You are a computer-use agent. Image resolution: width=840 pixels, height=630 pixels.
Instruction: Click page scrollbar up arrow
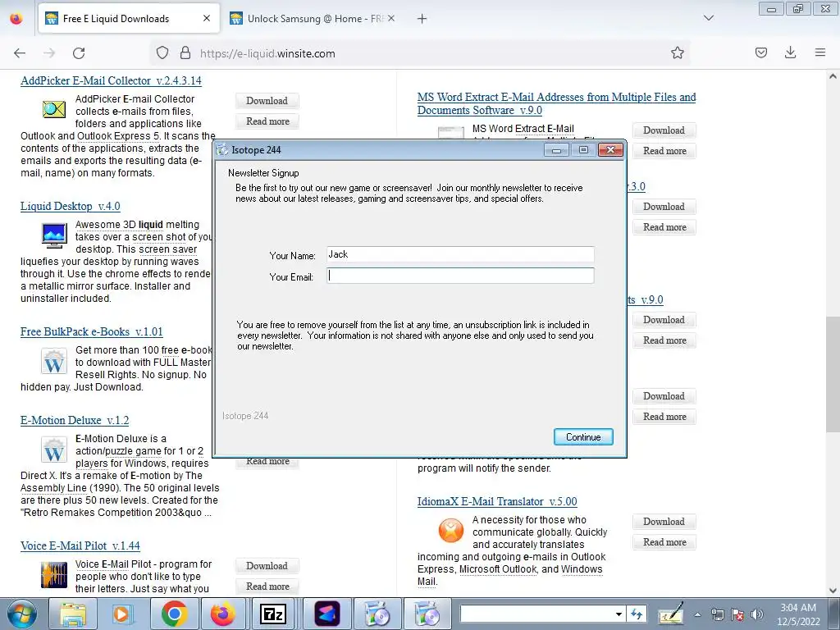click(833, 76)
